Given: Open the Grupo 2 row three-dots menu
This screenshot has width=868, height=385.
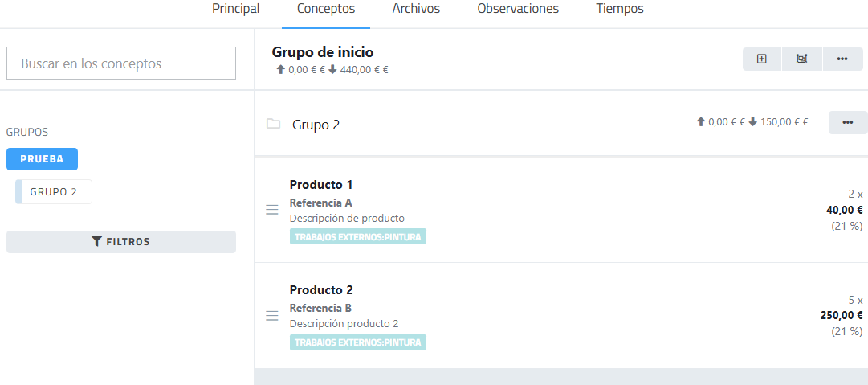Looking at the screenshot, I should point(847,122).
